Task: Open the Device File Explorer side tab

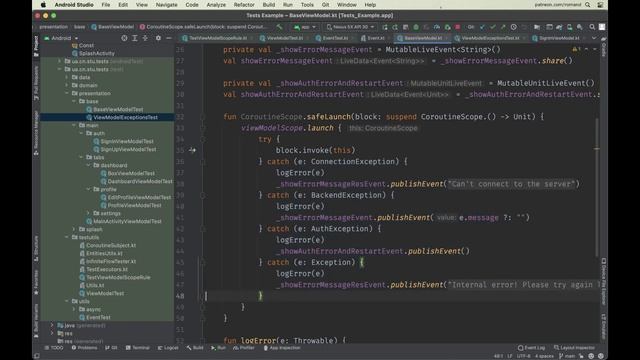Action: [604, 282]
